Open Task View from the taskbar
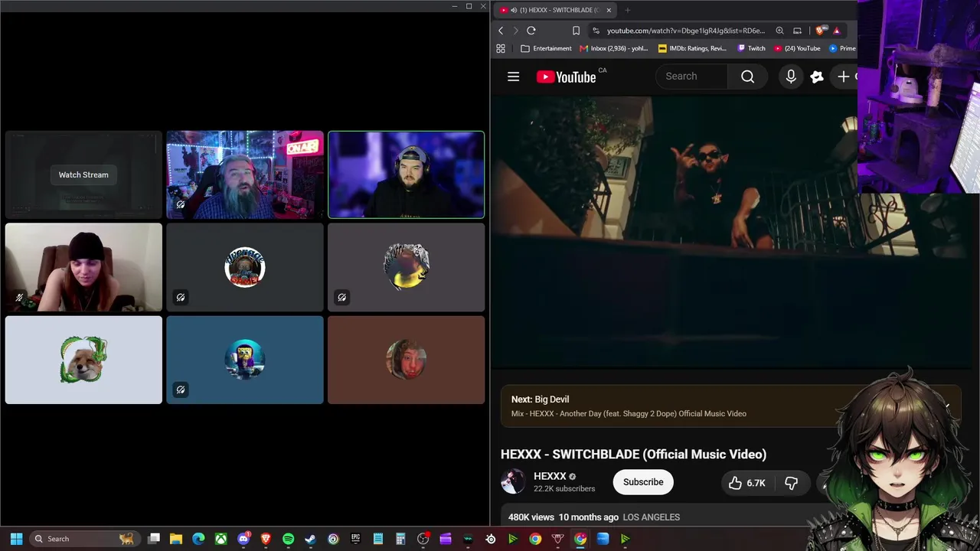980x551 pixels. pyautogui.click(x=154, y=539)
